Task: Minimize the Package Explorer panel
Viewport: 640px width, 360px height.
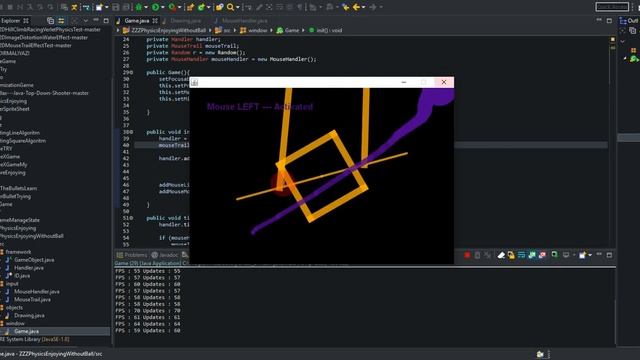Action: pos(96,20)
